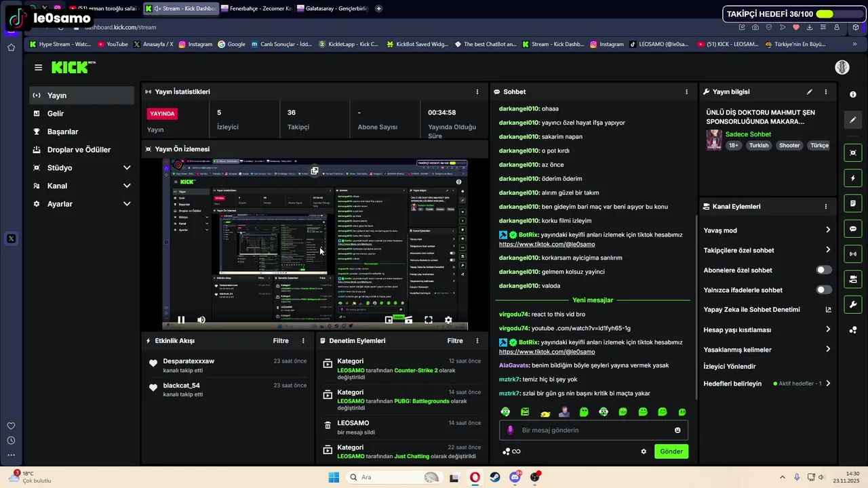Expand the Kanal sidebar section
Screen dimensions: 868x488
81,186
